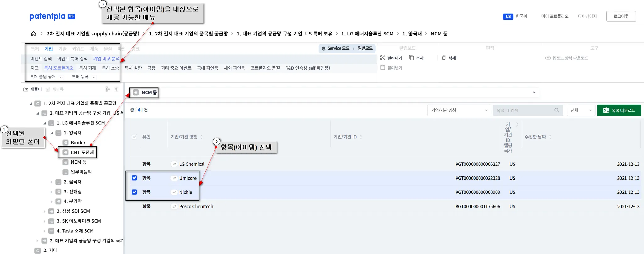Sort by 기업/기관 ID 맵핑 국가 arrows
644x254 pixels.
click(x=516, y=125)
